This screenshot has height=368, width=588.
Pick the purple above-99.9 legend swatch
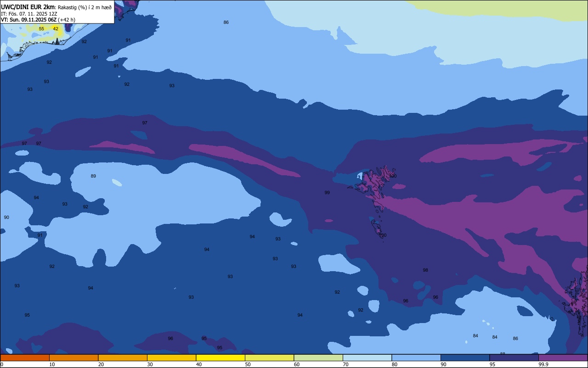tap(563, 357)
